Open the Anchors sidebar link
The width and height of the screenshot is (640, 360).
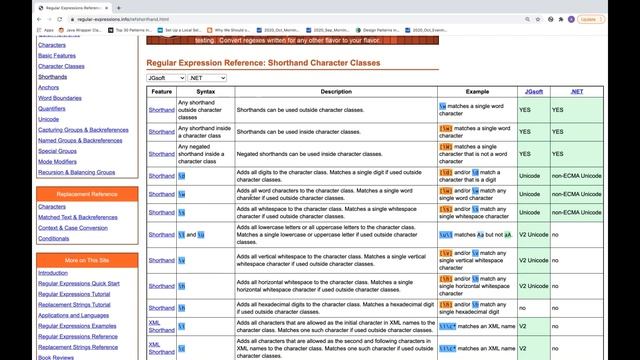click(49, 87)
